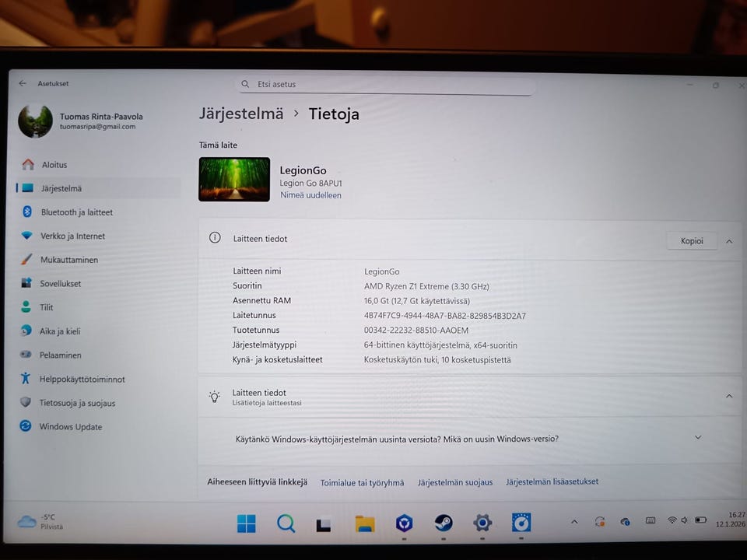Viewport: 747px width, 560px height.
Task: Click the search magnifier in Etsi asetus
Action: pos(245,84)
